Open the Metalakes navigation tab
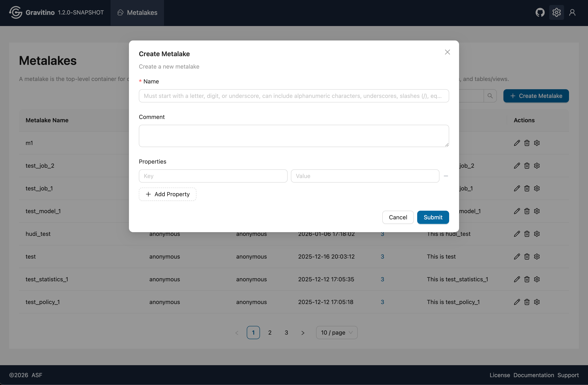 137,13
